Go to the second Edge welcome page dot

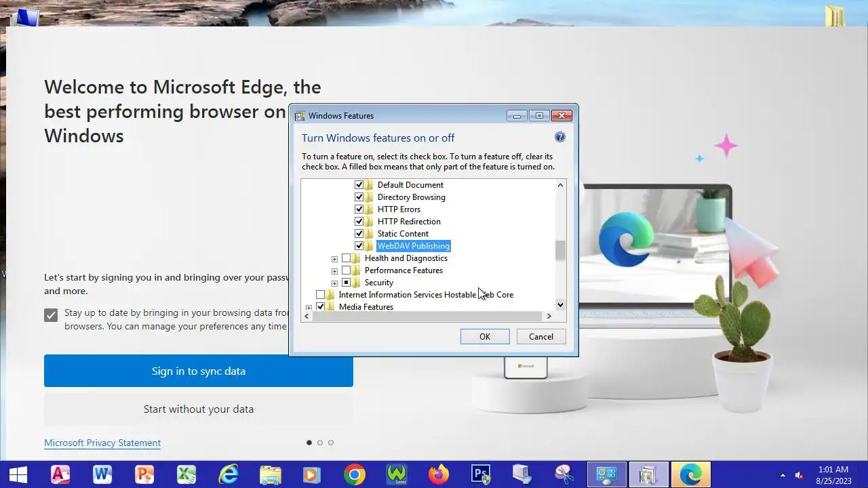tap(320, 443)
